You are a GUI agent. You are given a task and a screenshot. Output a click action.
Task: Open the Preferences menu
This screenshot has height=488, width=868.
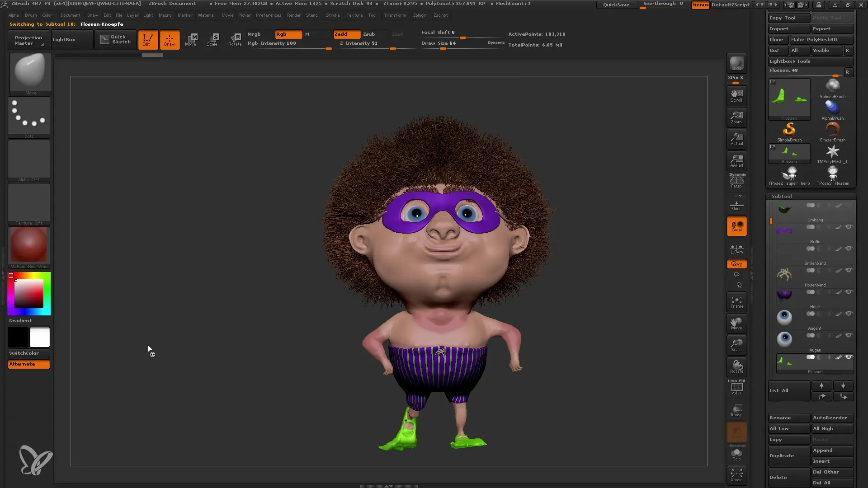(x=267, y=15)
